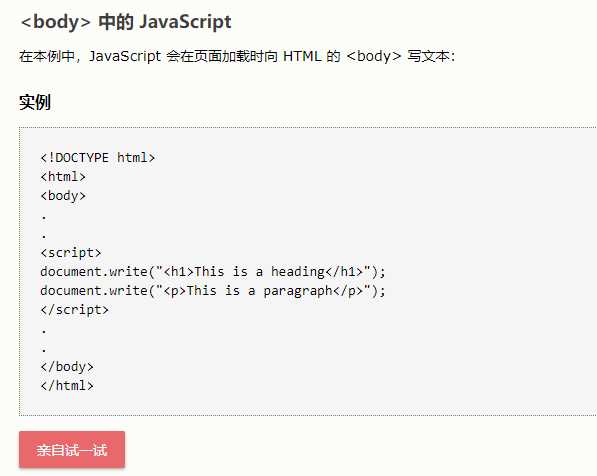Click the 亲自试一试 button
The image size is (597, 476).
point(72,449)
